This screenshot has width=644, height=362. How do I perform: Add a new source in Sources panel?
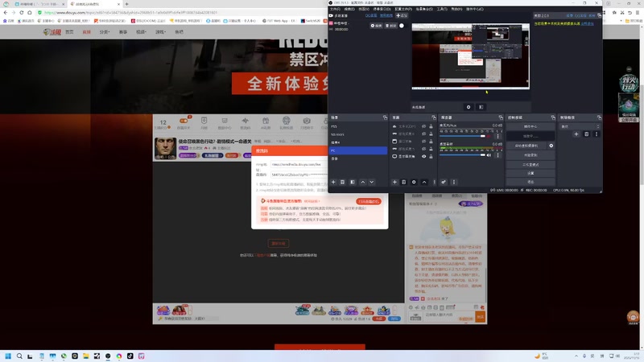tap(394, 183)
